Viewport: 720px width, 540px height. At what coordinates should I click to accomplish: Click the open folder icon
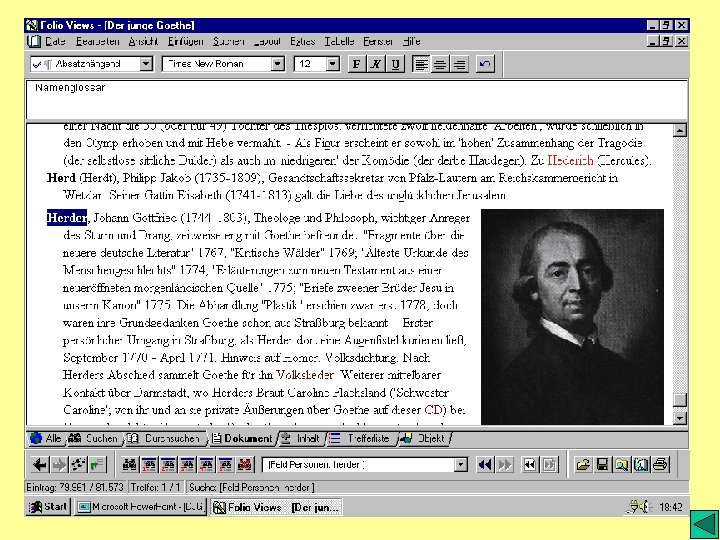(583, 465)
